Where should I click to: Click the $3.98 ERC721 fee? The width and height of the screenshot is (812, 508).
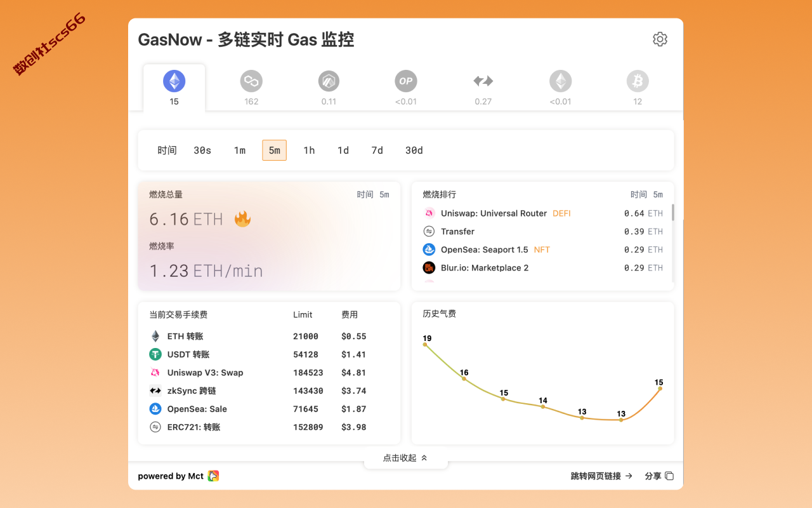(354, 427)
